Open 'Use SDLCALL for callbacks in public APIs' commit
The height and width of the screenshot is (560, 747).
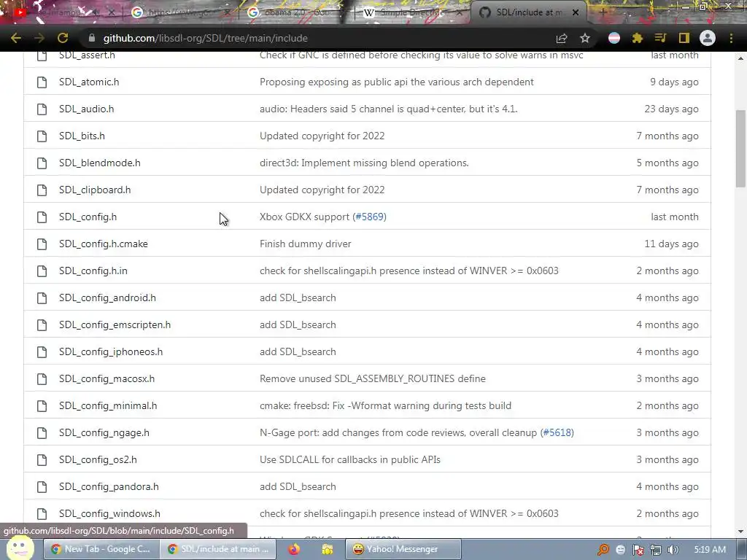(x=350, y=459)
